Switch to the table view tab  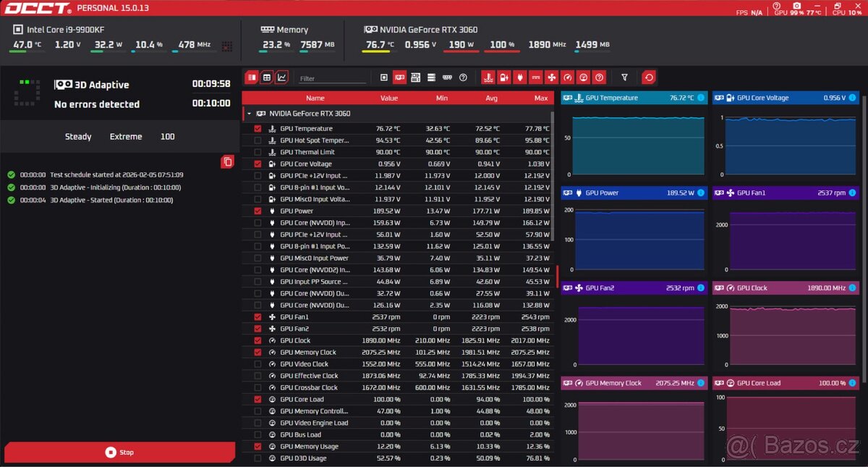(267, 77)
